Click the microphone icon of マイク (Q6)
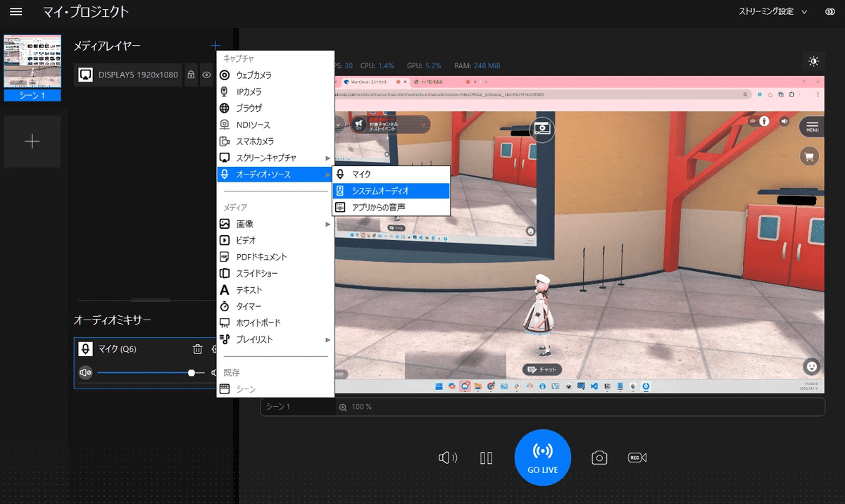The width and height of the screenshot is (845, 504). 85,349
